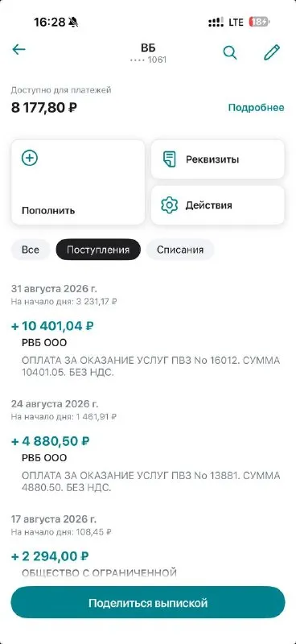
Task: Tap the Поделиться выпиской button
Action: 148,602
